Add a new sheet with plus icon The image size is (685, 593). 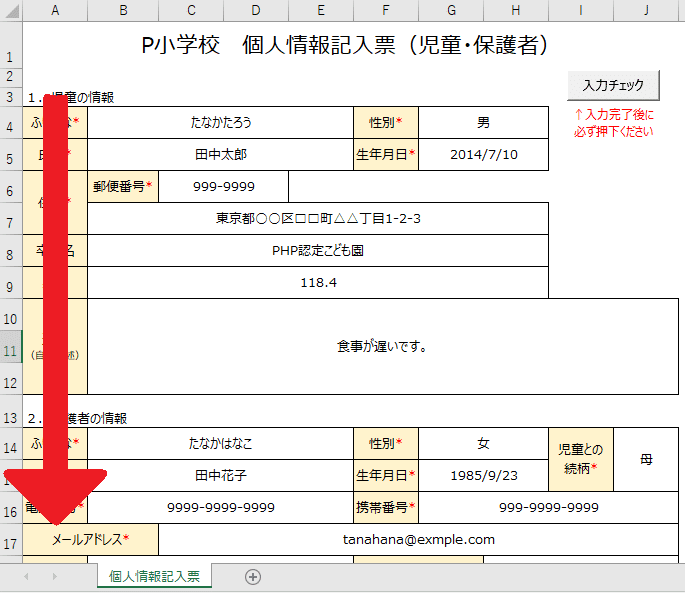click(253, 577)
